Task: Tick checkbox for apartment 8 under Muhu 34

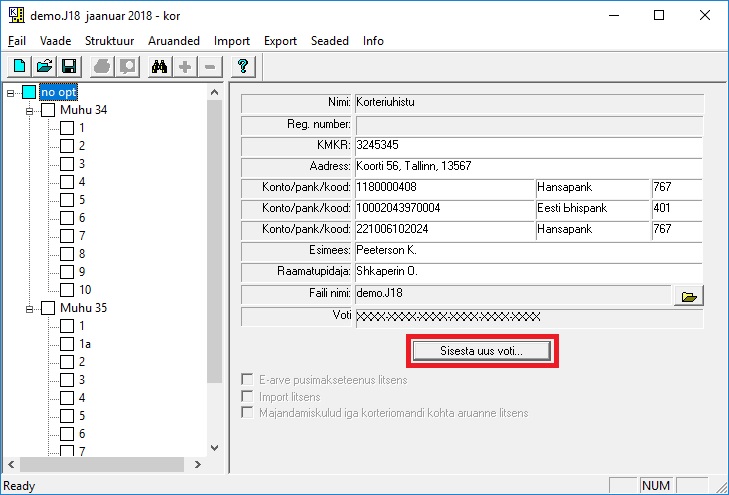Action: [x=67, y=254]
